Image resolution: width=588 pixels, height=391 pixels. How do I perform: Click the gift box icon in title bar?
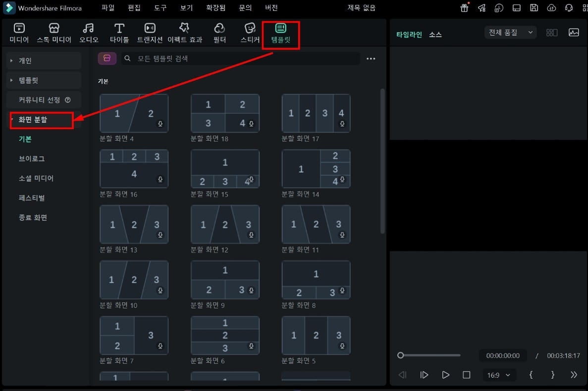click(x=464, y=8)
